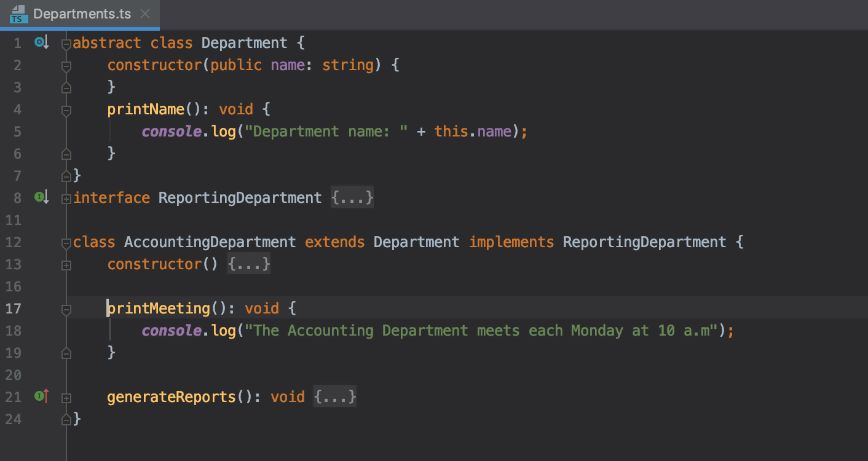868x461 pixels.
Task: Expand the folded ReportingDepartment interface
Action: [66, 198]
